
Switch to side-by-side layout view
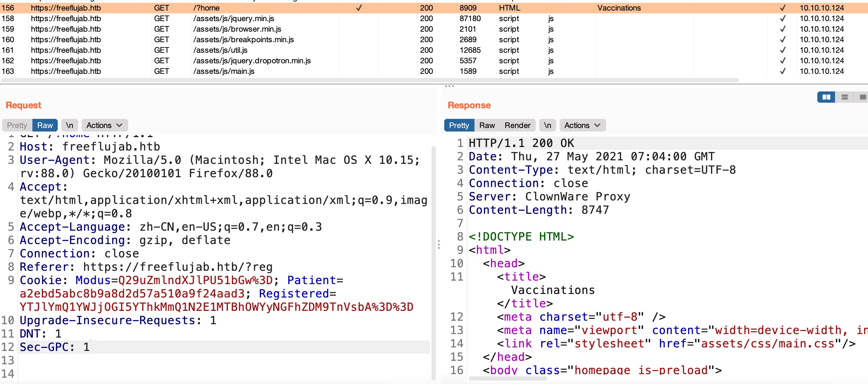[826, 97]
